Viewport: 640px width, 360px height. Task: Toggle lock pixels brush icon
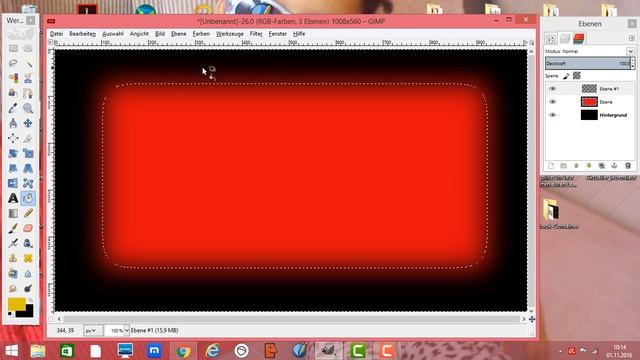coord(566,76)
